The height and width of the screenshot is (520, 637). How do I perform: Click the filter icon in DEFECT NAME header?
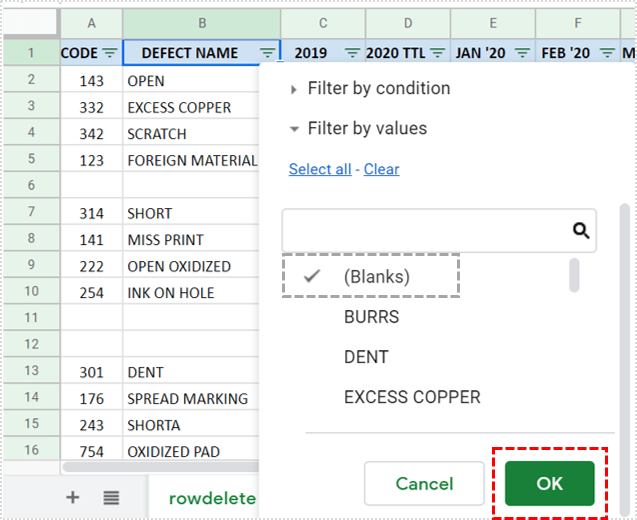[x=268, y=53]
